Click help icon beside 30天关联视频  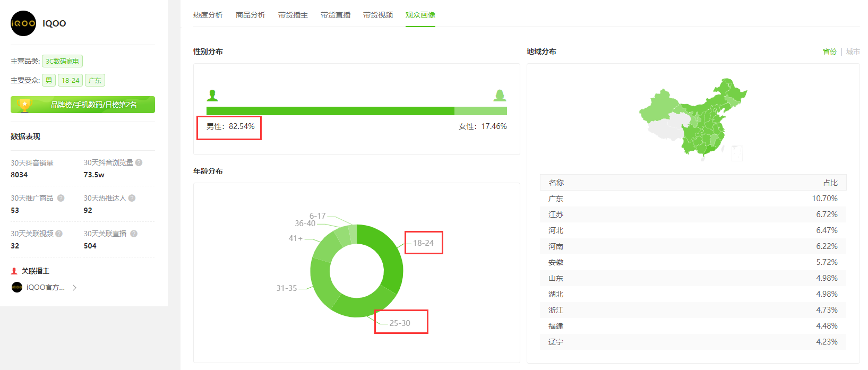coord(59,234)
